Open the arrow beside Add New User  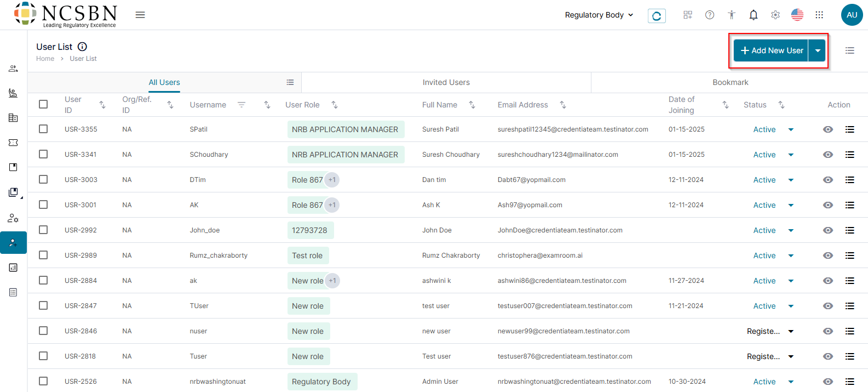(817, 50)
